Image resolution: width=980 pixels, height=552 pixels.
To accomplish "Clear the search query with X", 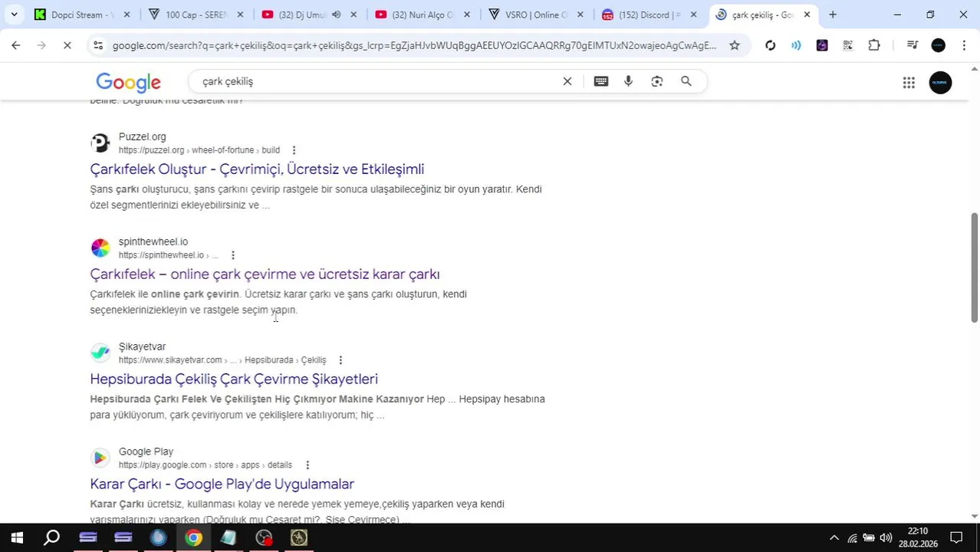I will (x=567, y=81).
